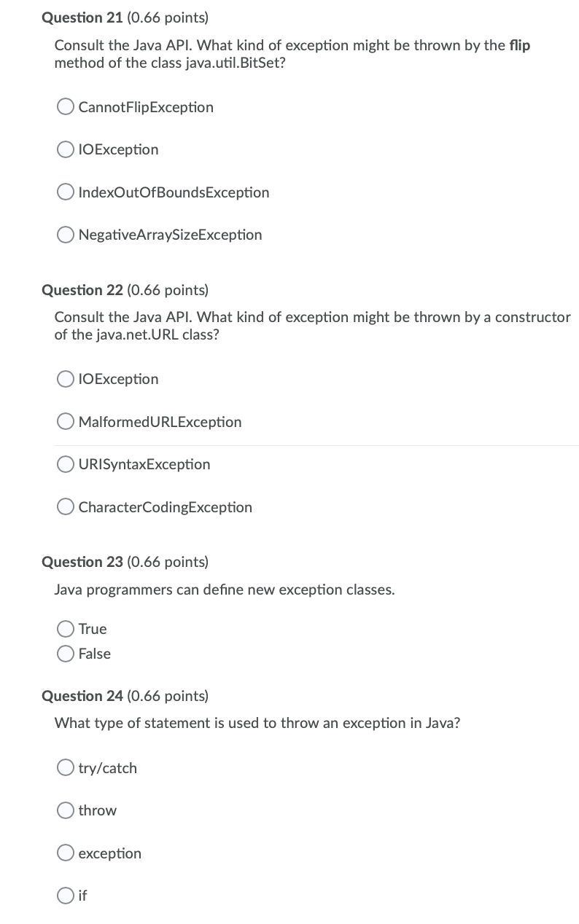
Task: Select exception for Question 24
Action: [x=65, y=853]
